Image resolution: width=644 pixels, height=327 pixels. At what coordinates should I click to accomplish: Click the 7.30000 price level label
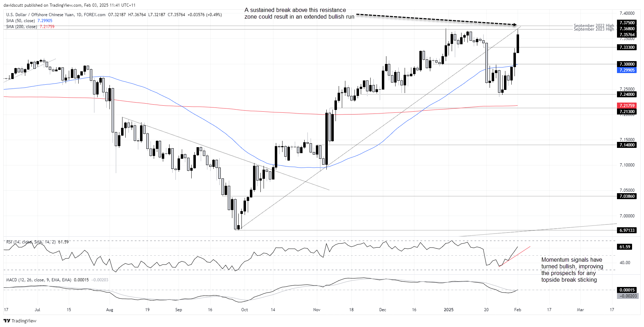coord(627,64)
